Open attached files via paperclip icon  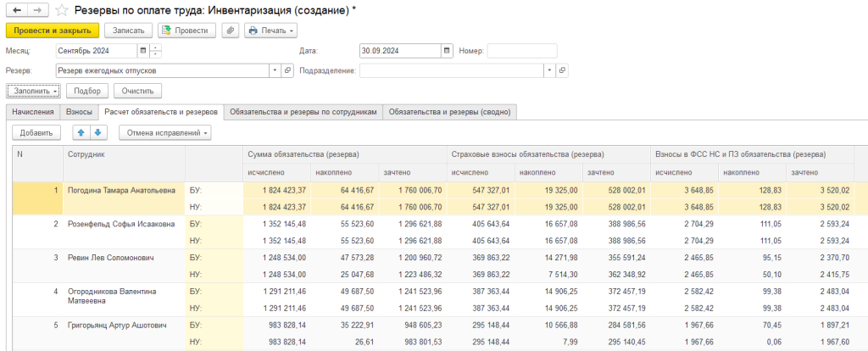coord(230,31)
